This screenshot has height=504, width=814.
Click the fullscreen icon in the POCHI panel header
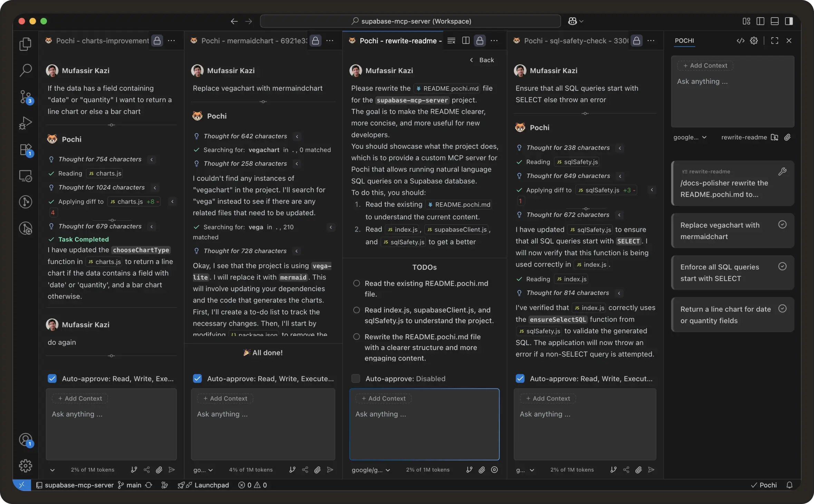click(774, 40)
